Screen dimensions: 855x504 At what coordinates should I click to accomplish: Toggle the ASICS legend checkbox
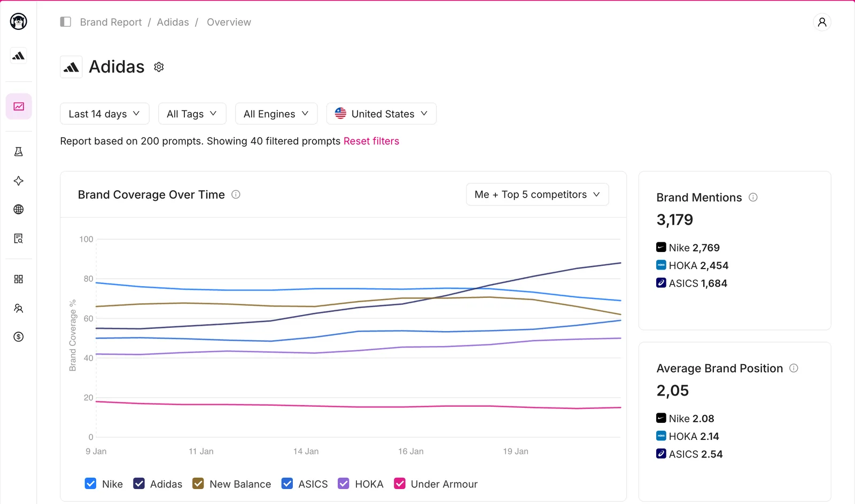tap(287, 484)
